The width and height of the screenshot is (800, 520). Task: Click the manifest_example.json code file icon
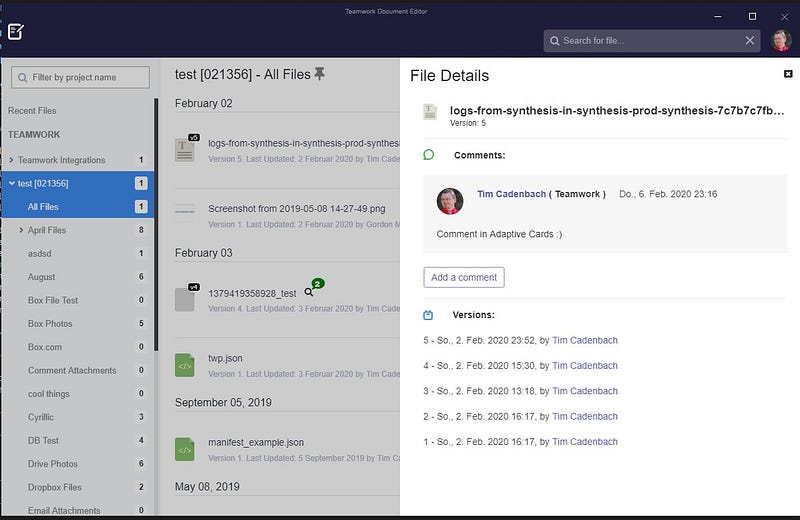point(185,449)
